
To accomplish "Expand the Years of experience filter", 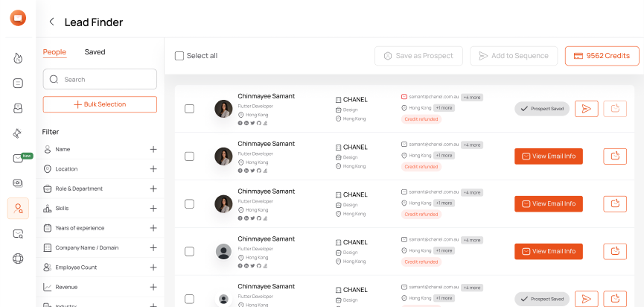I will pos(153,228).
